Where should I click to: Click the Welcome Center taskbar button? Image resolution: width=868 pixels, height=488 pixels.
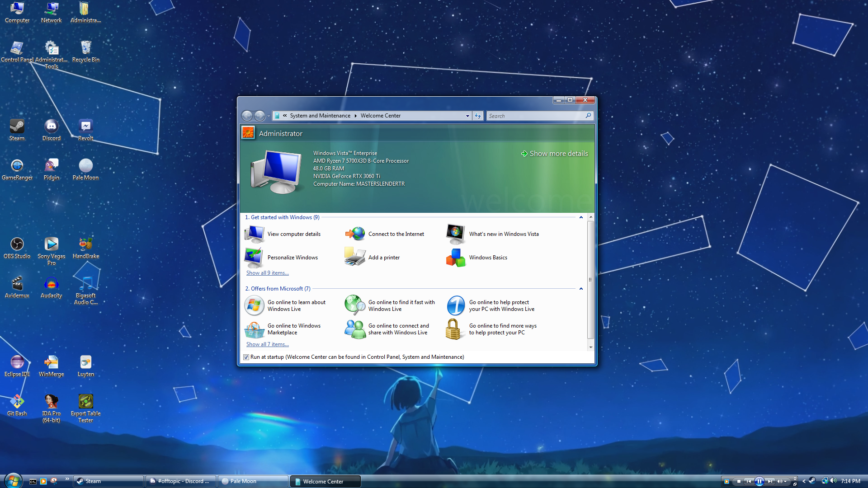coord(325,481)
